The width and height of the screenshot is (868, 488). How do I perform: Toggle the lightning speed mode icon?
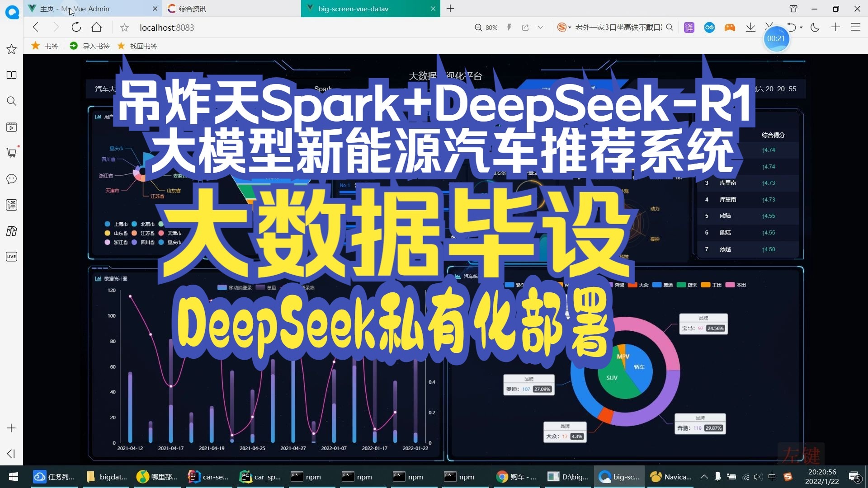pyautogui.click(x=509, y=28)
